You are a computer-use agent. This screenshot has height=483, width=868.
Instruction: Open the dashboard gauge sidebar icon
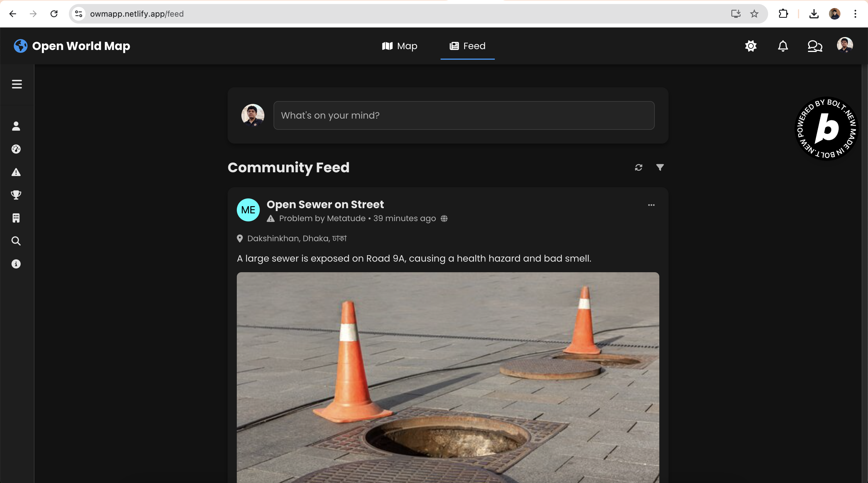tap(16, 149)
